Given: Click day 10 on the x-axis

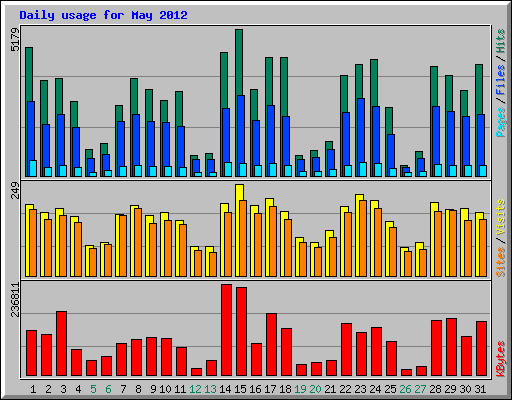Looking at the screenshot, I should tap(165, 389).
